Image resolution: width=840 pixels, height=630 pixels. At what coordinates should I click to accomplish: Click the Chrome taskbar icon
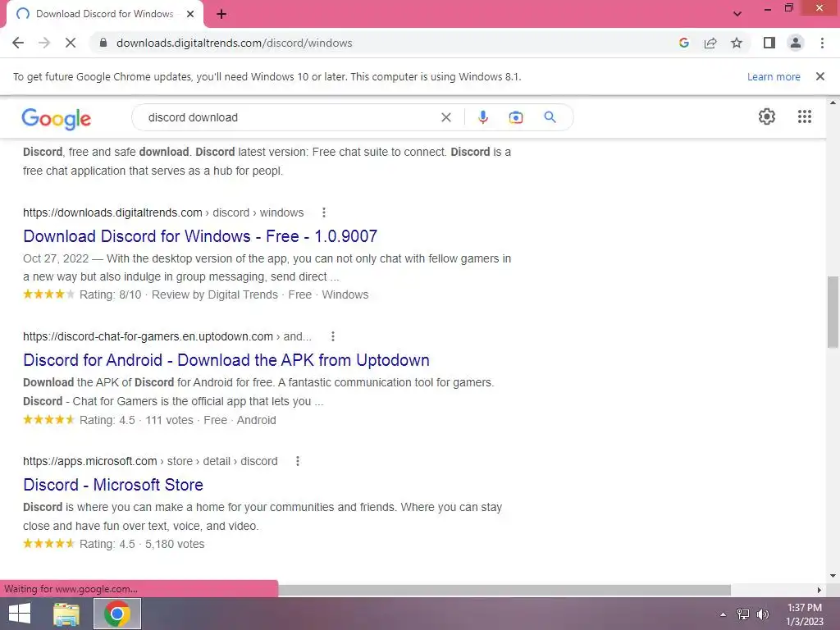point(117,614)
